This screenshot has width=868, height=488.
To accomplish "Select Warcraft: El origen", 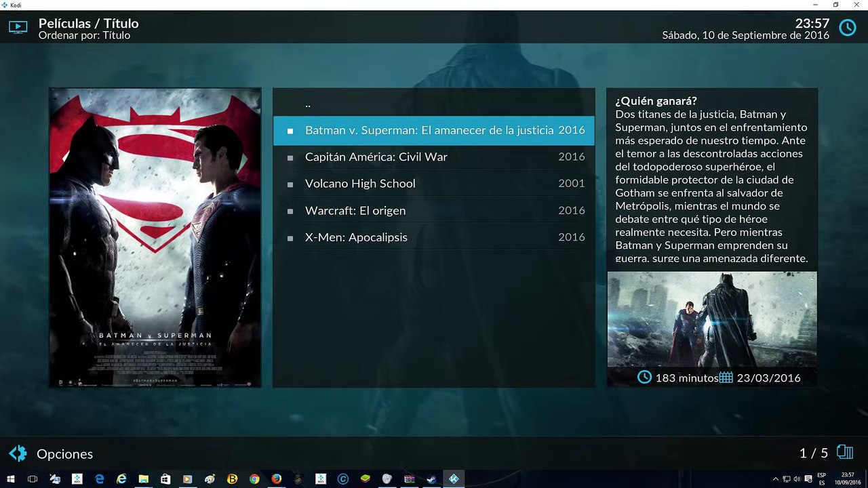I will click(x=434, y=211).
